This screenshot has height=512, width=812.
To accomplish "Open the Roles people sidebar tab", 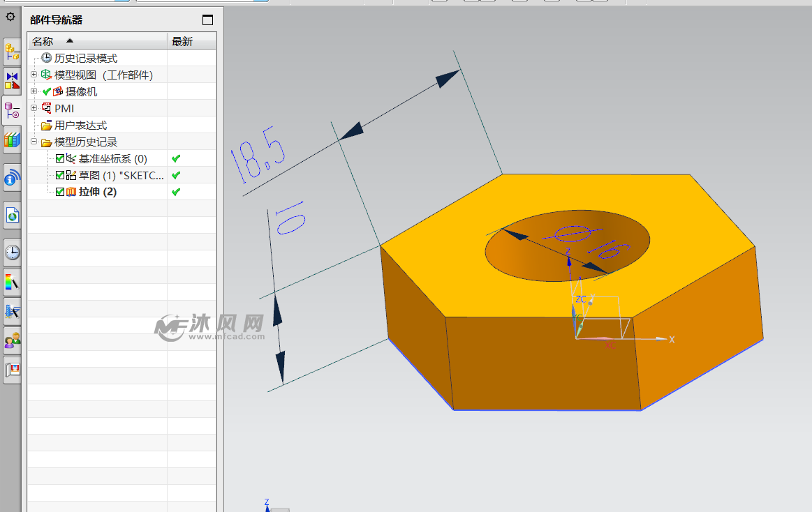I will tap(12, 340).
